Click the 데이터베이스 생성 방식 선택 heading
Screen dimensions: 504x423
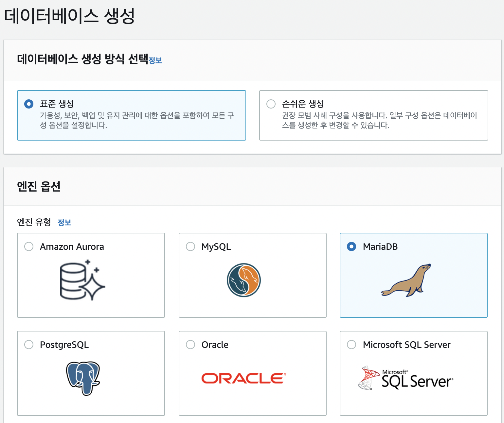click(x=83, y=59)
